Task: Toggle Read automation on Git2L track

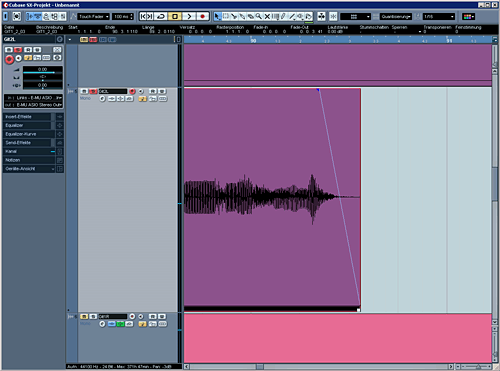Action: (x=153, y=91)
